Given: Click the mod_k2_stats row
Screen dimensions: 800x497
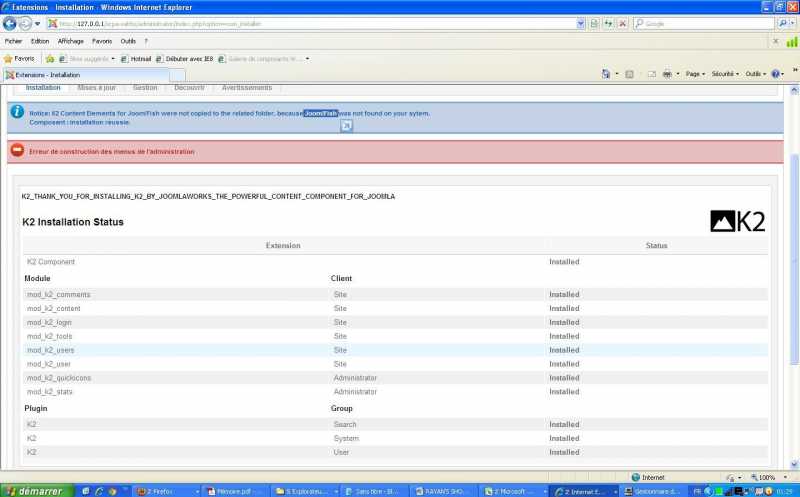Looking at the screenshot, I should pos(395,392).
